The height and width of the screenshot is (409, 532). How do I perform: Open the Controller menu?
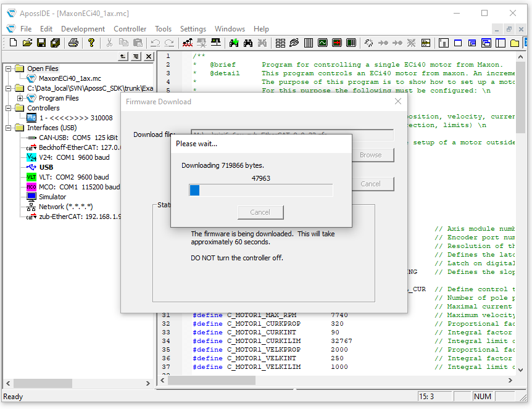(130, 29)
